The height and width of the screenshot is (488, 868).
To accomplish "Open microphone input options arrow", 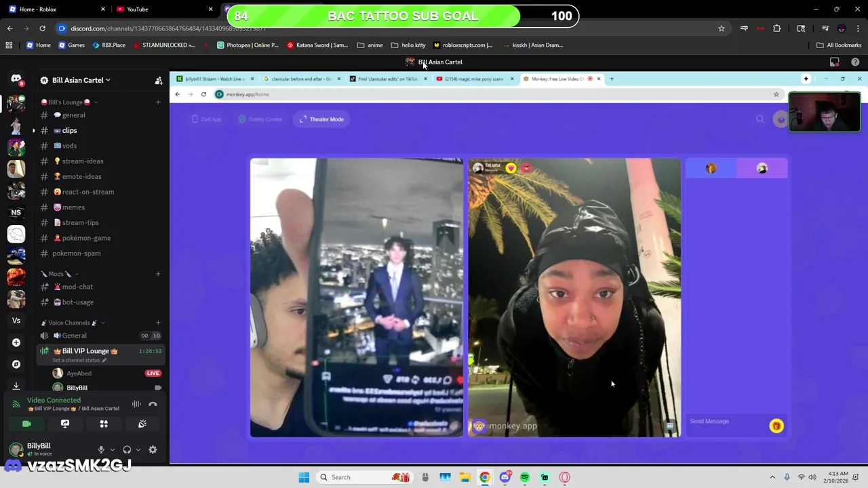I will coord(113,449).
